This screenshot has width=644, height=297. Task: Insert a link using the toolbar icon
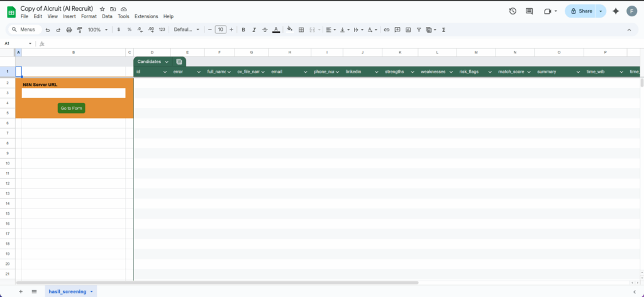pos(387,30)
